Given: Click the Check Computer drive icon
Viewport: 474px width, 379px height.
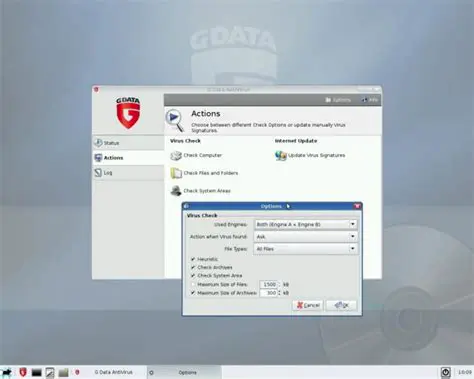Looking at the screenshot, I should (176, 156).
